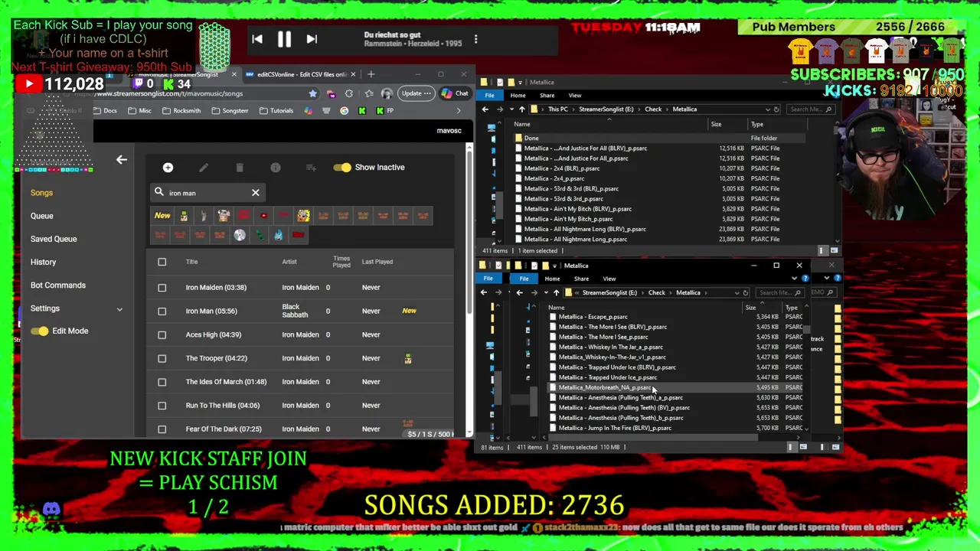Screen dimensions: 980x551
Task: Open the Tutorials bookmarks folder
Action: (276, 110)
